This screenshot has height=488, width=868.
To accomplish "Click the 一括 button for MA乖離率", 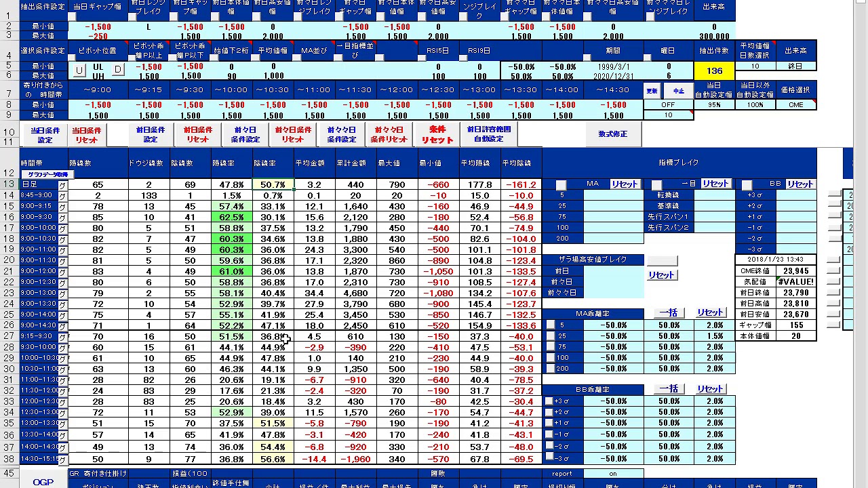I will click(669, 313).
